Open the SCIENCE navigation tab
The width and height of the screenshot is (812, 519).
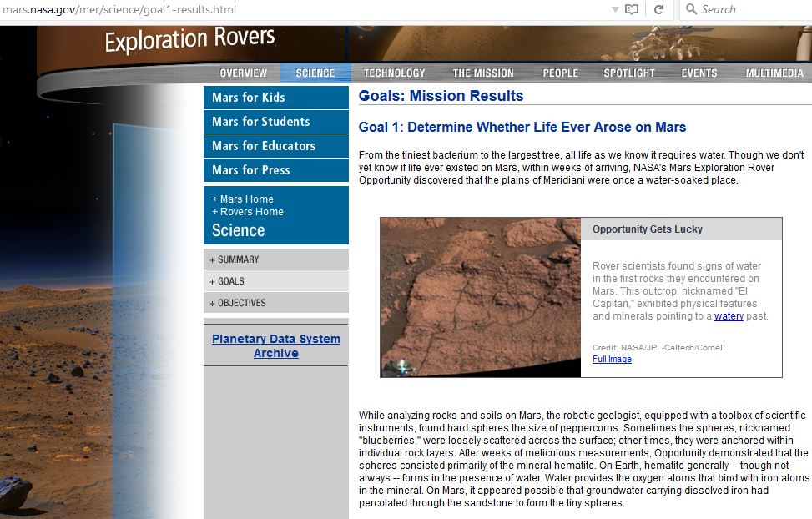pyautogui.click(x=315, y=73)
